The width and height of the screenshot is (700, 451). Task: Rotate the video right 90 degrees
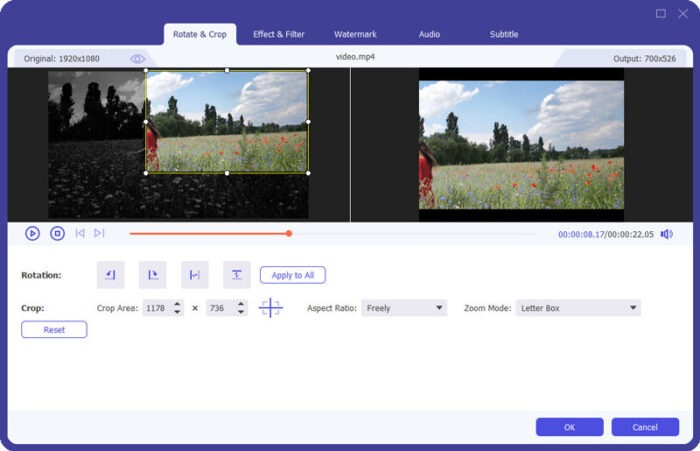coord(153,275)
